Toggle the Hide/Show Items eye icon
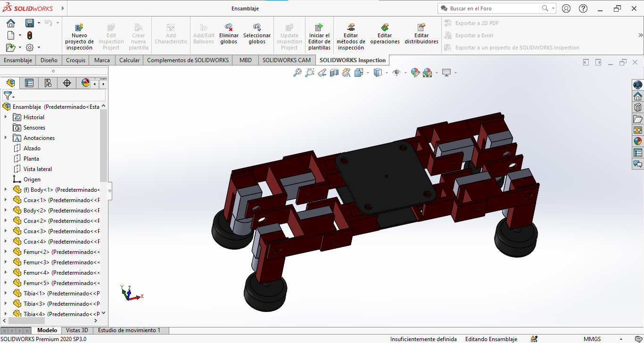This screenshot has height=343, width=644. (396, 73)
